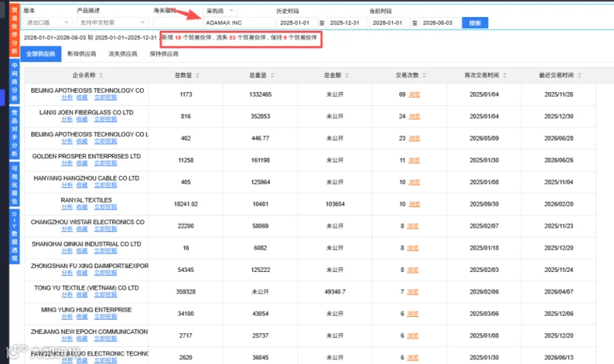Open the 中间商分析 sidebar tab
The image size is (614, 364).
pos(14,81)
